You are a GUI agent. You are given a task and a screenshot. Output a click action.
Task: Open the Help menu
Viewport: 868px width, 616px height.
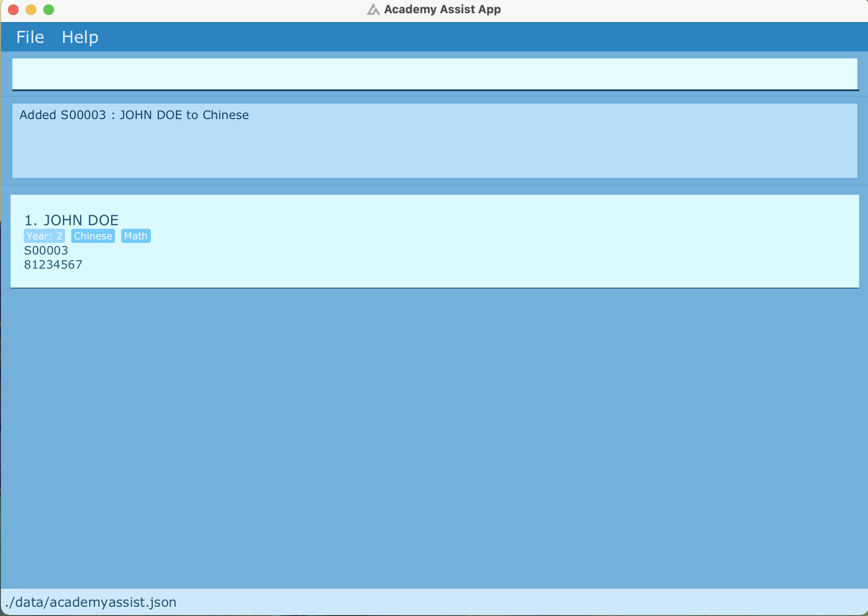click(x=80, y=37)
